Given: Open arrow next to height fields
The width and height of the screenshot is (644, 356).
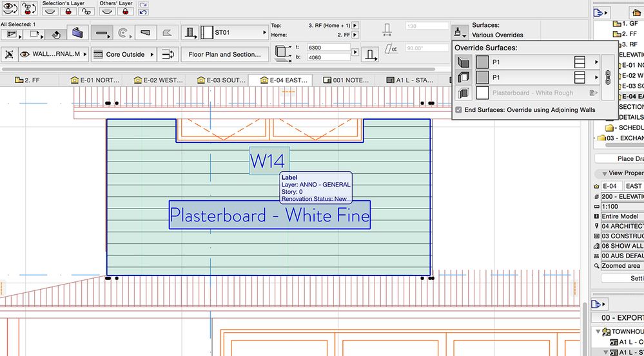Looking at the screenshot, I should click(x=355, y=53).
